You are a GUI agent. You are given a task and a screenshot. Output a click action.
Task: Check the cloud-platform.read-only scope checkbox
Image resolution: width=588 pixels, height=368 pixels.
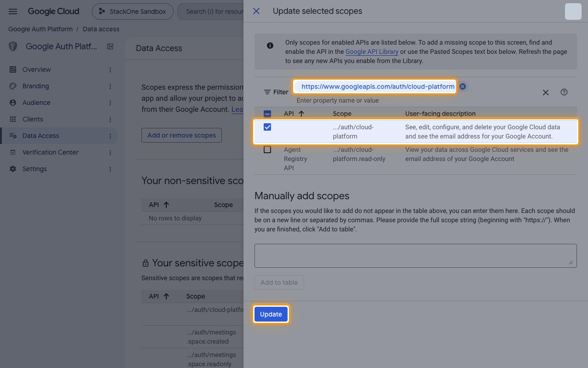[267, 149]
